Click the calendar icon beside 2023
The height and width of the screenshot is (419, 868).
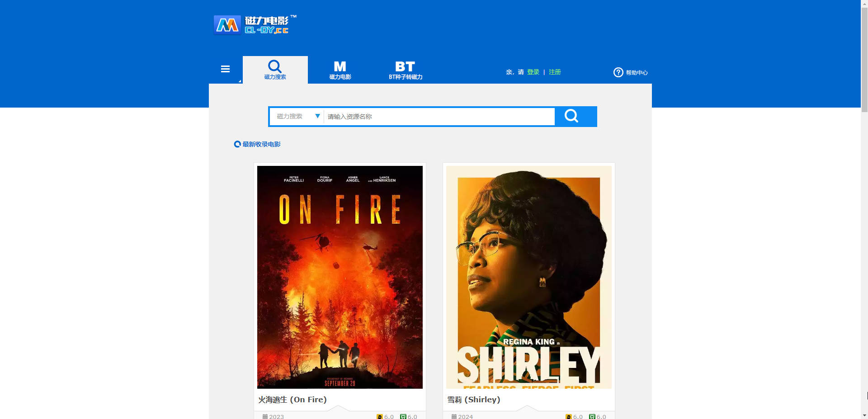[265, 416]
